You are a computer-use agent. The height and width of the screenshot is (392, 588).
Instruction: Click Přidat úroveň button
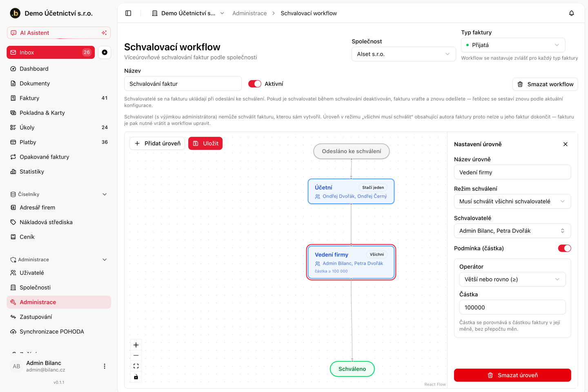pos(157,143)
